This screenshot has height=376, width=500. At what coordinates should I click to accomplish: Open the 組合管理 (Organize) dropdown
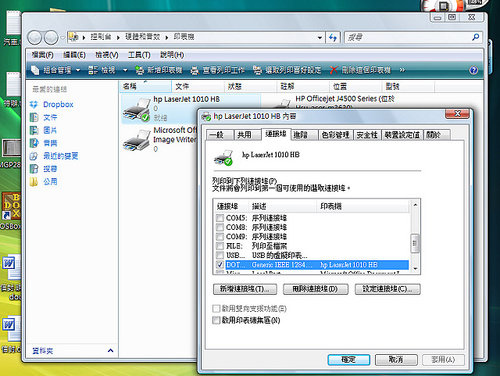[56, 70]
